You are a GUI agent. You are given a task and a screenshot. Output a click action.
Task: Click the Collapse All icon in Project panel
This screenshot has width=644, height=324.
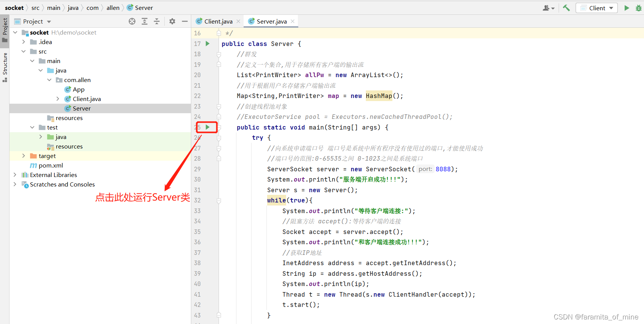tap(157, 21)
